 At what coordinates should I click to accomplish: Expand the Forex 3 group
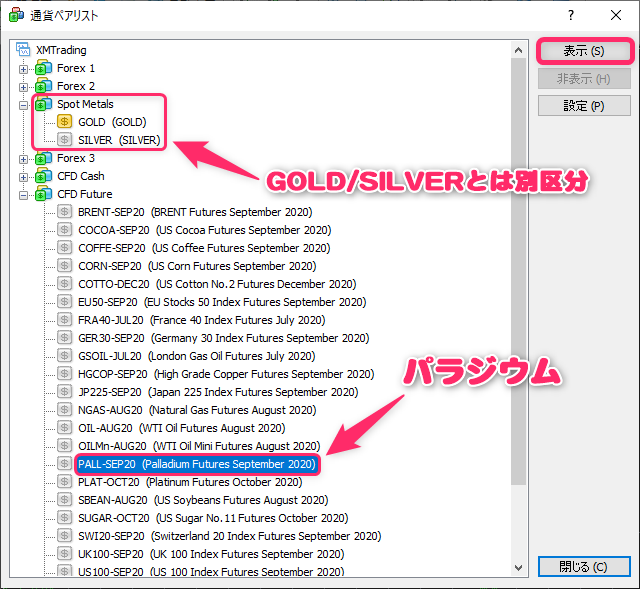pos(23,159)
